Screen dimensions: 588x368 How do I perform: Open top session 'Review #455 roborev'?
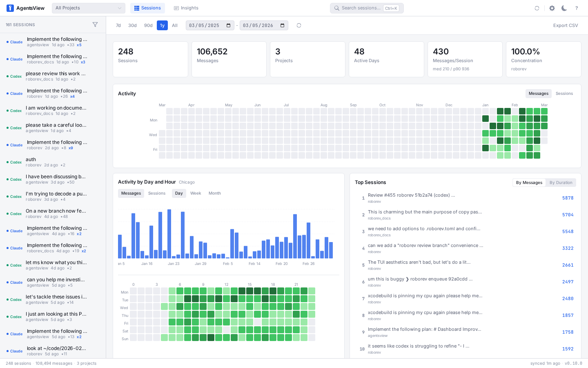pos(411,195)
